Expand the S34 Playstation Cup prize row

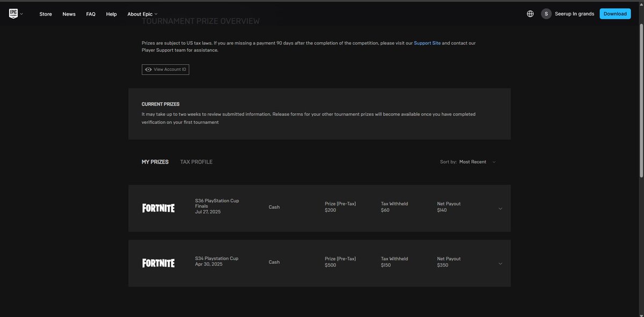click(500, 263)
